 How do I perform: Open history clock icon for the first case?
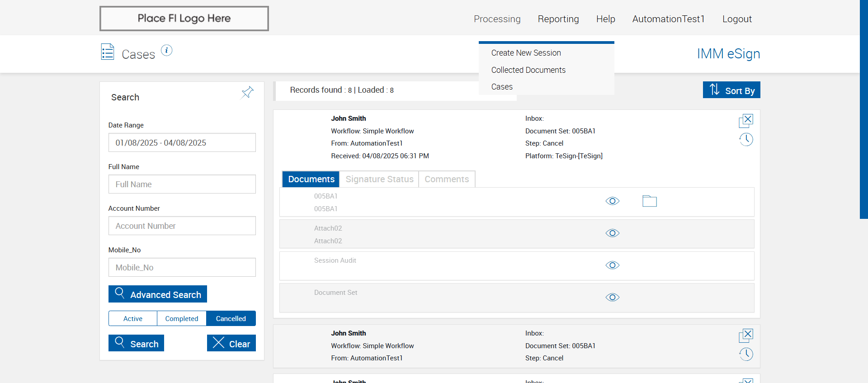[746, 139]
